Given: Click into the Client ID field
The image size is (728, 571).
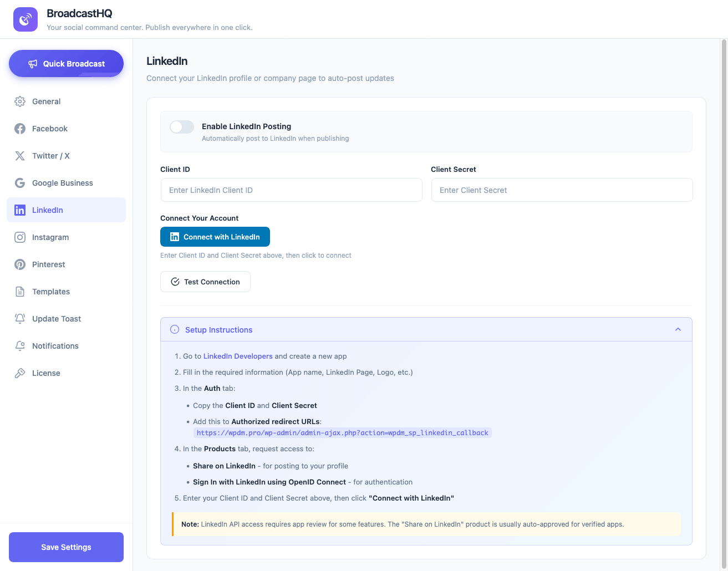Looking at the screenshot, I should (x=291, y=190).
